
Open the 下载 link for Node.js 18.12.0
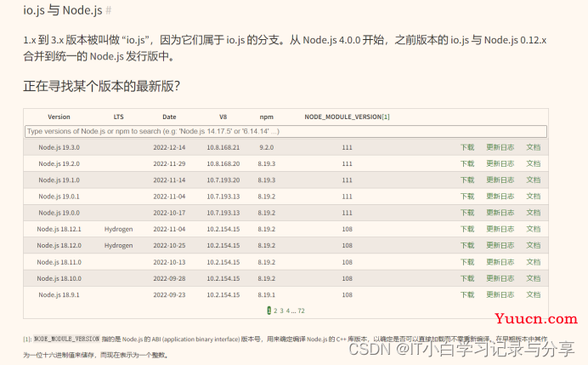pyautogui.click(x=467, y=245)
